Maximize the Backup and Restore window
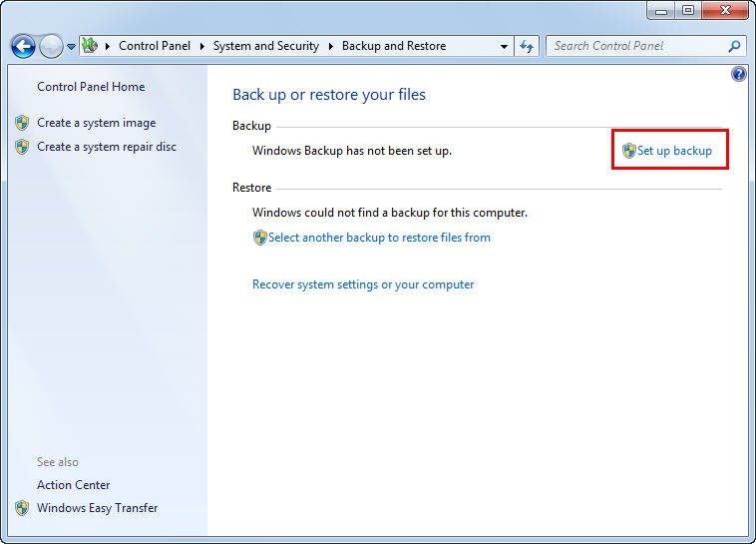The image size is (756, 544). [688, 11]
